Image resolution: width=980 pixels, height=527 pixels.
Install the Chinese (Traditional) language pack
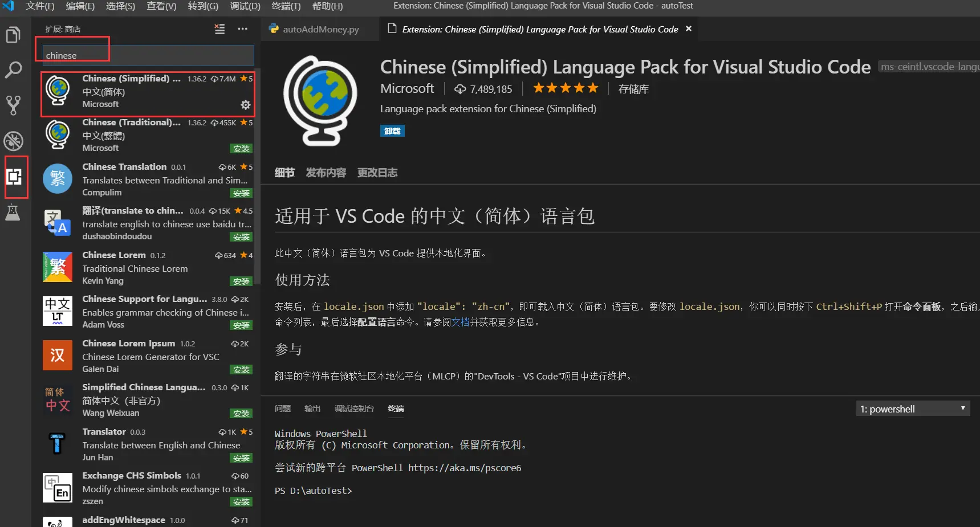[x=242, y=149]
